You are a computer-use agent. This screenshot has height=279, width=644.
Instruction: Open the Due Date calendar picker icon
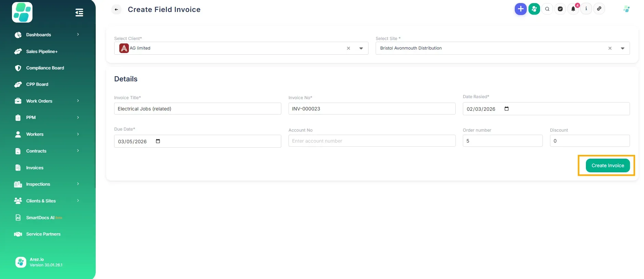[158, 141]
